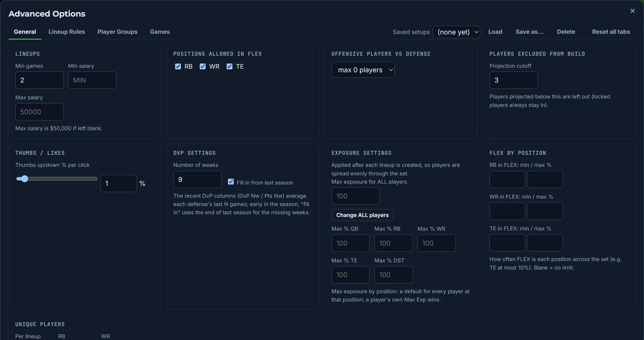Click the Max % RB field
This screenshot has width=644, height=340.
393,243
